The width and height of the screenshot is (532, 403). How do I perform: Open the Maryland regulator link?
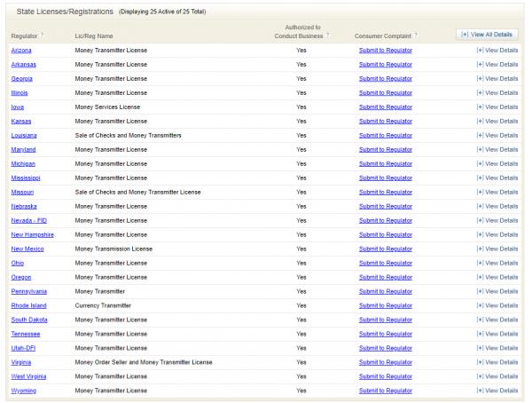tap(23, 150)
